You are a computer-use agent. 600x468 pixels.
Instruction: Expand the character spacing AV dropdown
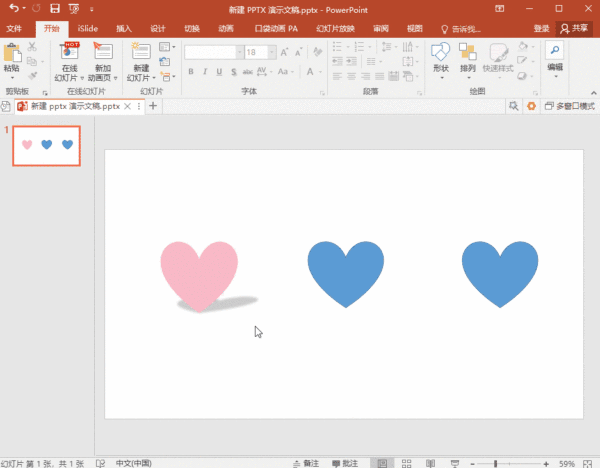(x=271, y=72)
